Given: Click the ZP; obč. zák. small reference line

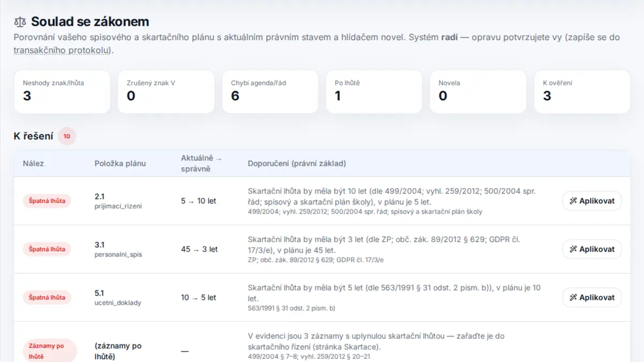Looking at the screenshot, I should pos(316,260).
